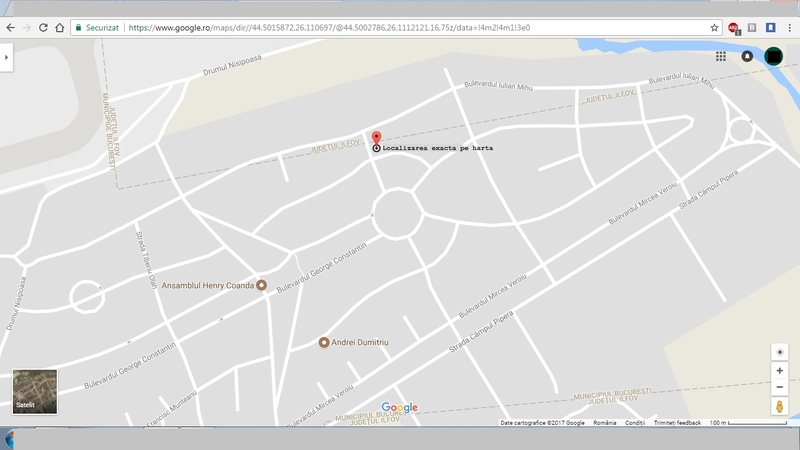
Task: Go to the browser home page
Action: 61,28
